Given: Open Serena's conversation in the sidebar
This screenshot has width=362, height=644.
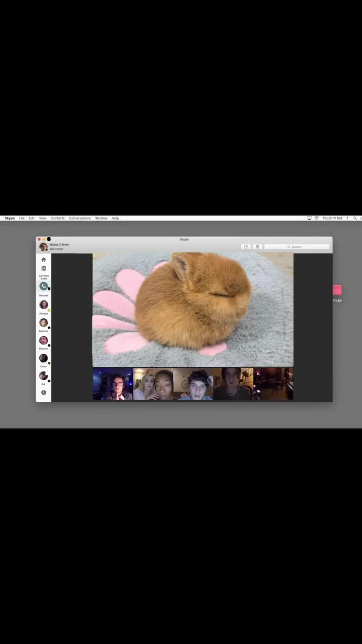Looking at the screenshot, I should point(44,323).
